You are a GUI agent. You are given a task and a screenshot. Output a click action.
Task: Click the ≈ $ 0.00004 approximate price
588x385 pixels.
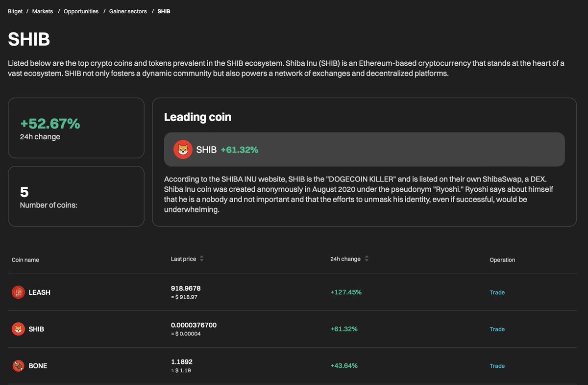(186, 334)
